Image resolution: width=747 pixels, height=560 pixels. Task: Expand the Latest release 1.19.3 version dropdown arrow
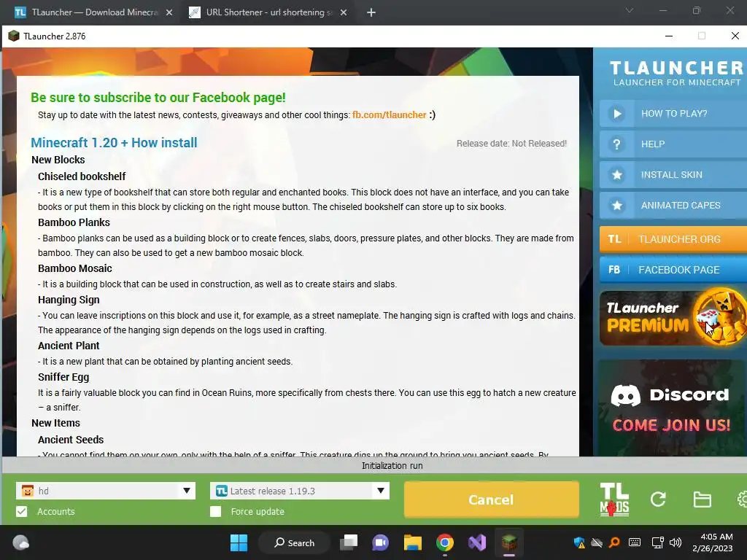(381, 491)
